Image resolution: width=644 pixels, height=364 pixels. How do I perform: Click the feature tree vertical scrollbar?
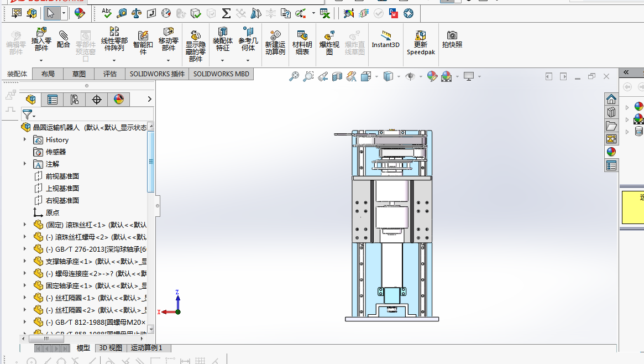pyautogui.click(x=151, y=162)
